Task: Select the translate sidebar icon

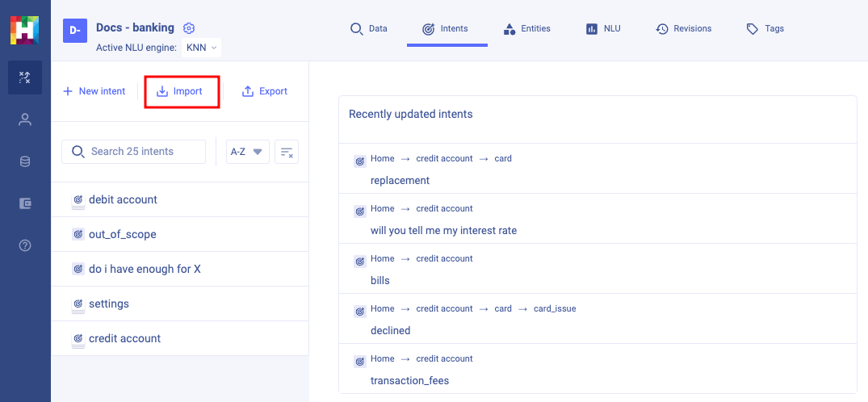Action: [x=25, y=77]
